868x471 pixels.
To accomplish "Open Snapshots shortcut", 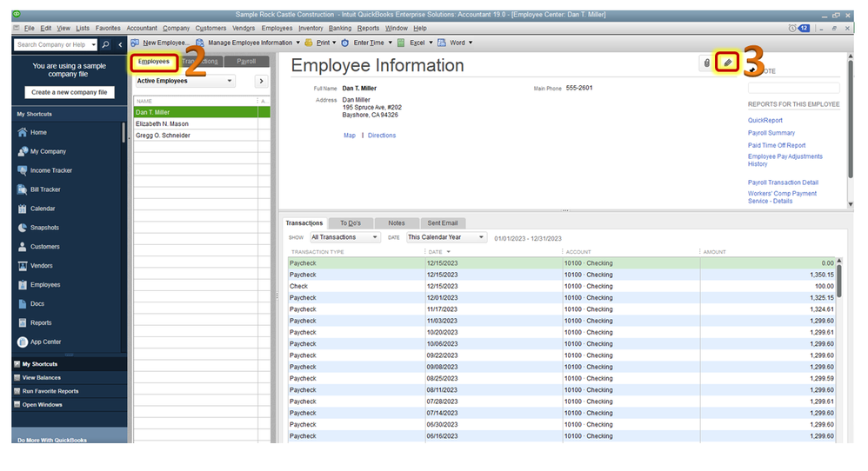I will coord(38,228).
